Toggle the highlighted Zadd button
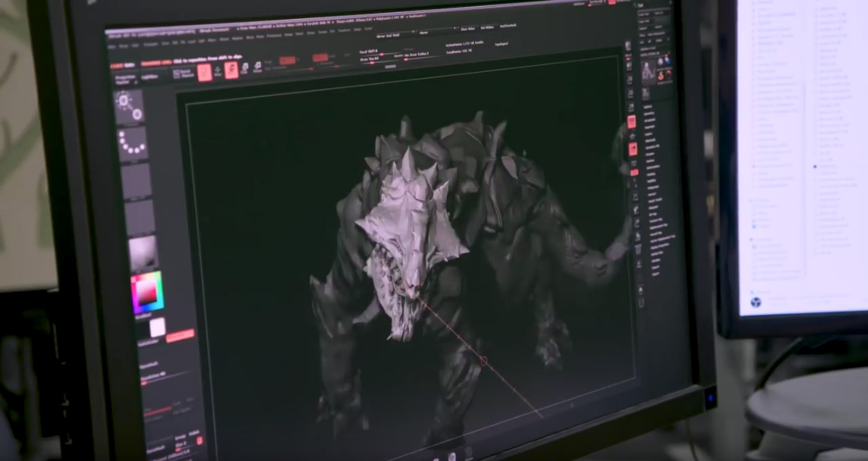 point(320,58)
